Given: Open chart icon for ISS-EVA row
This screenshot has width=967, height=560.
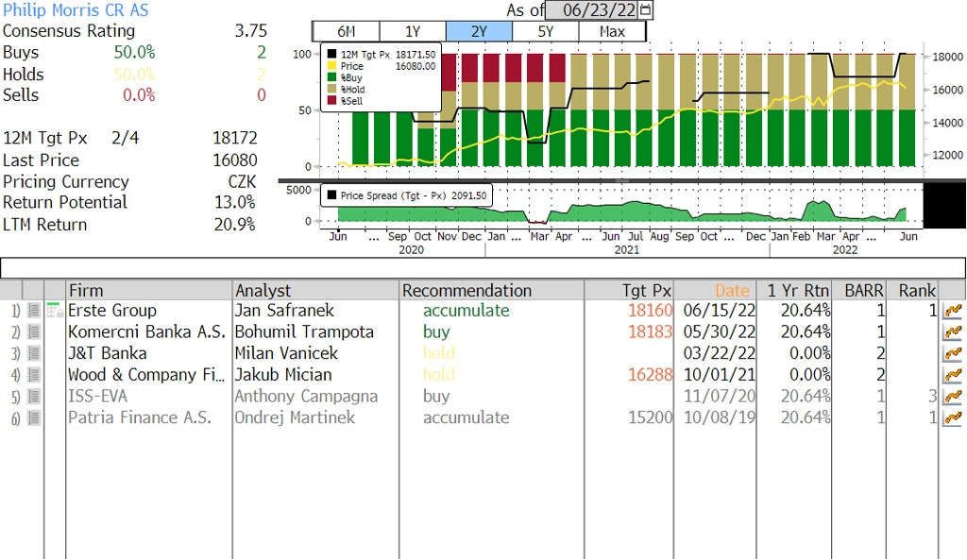Looking at the screenshot, I should point(953,397).
